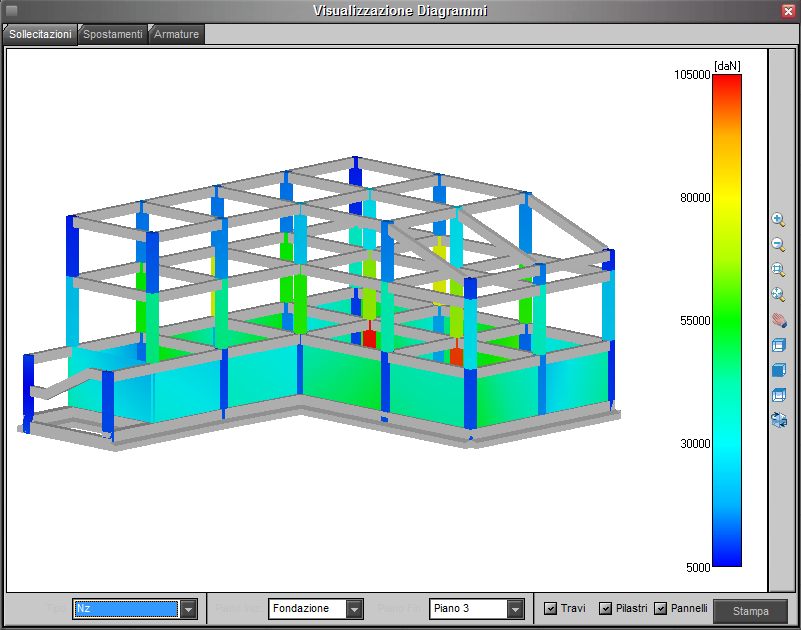Switch to the Spostamenti tab
Viewport: 801px width, 630px height.
(113, 34)
